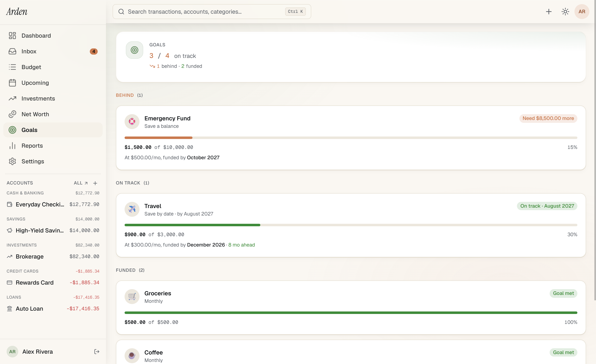Screen dimensions: 596x364
Task: Select the Goals menu item
Action: [53, 130]
